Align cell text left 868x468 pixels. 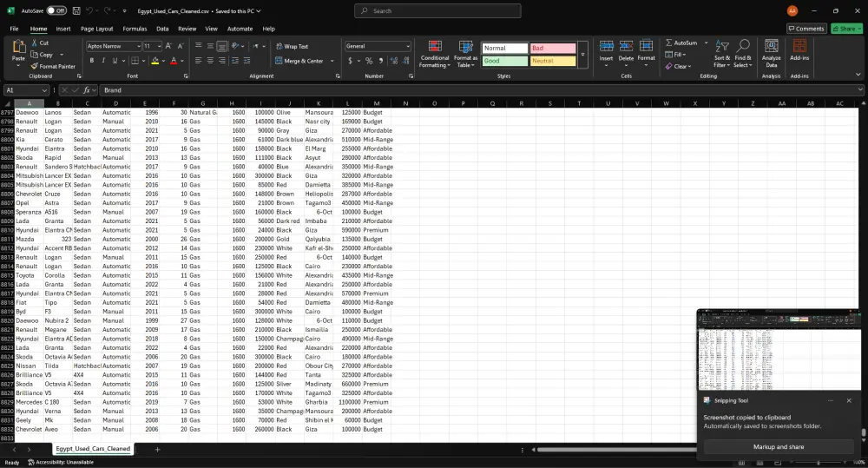click(198, 61)
